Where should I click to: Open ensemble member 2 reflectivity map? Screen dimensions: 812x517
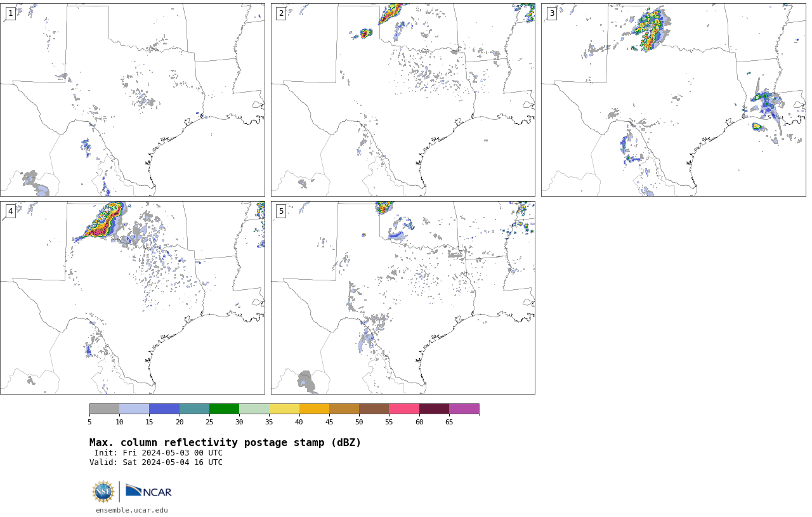pos(403,100)
